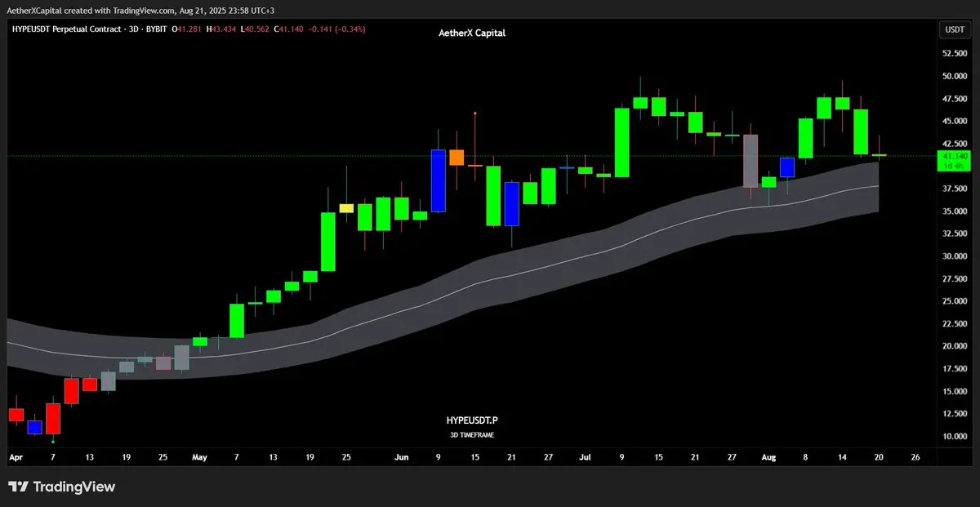Click the 50.000 price axis label
Viewport: 980px width, 507px height.
point(955,76)
